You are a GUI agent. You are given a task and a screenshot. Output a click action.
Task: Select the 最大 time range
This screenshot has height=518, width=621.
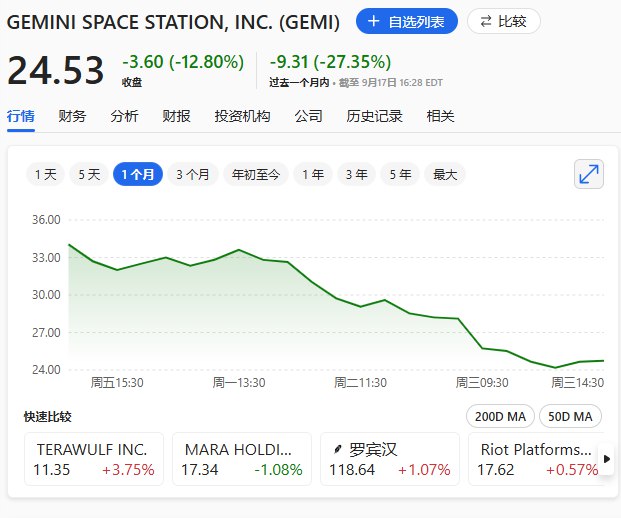click(445, 174)
